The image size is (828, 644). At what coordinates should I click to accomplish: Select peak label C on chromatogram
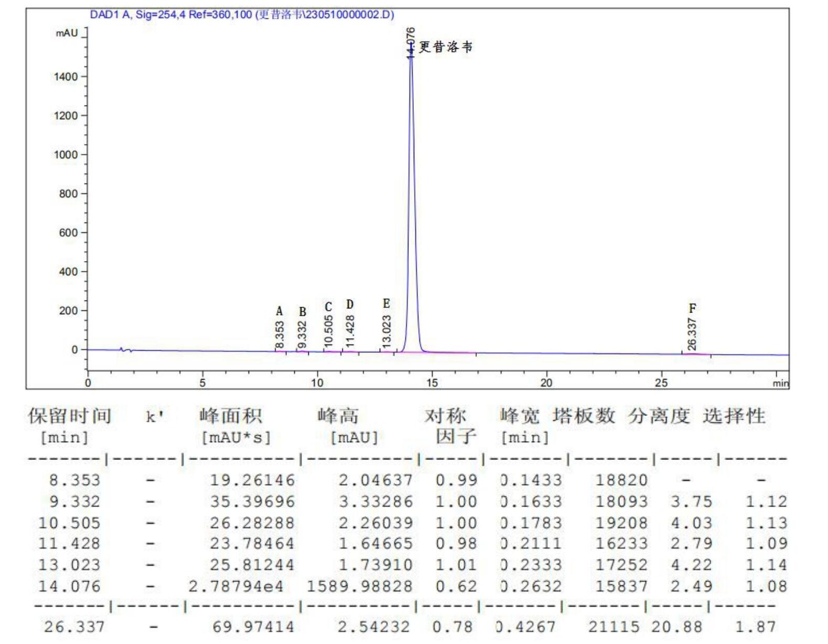coord(328,307)
